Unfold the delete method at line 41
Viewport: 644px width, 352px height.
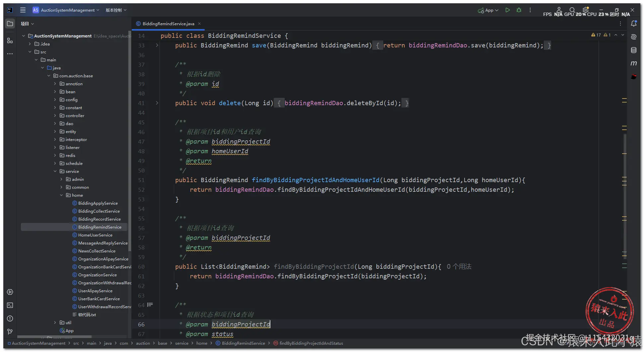click(x=157, y=103)
